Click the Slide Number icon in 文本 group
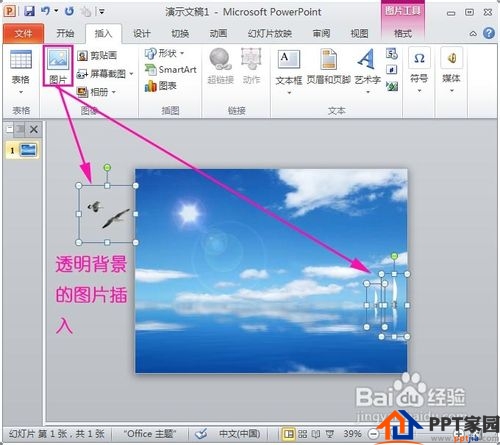The height and width of the screenshot is (445, 500). 392,70
